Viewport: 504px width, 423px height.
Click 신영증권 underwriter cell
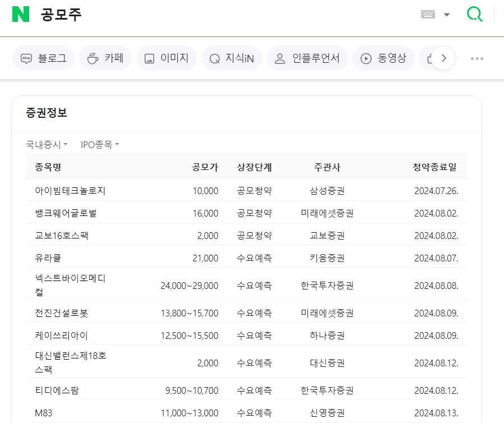click(x=327, y=413)
